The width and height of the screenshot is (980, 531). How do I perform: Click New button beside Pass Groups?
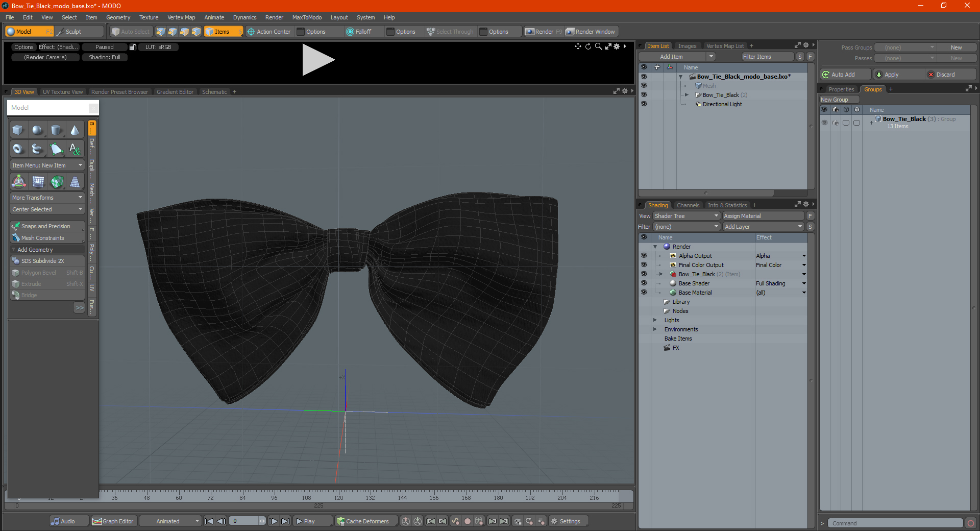click(x=956, y=47)
